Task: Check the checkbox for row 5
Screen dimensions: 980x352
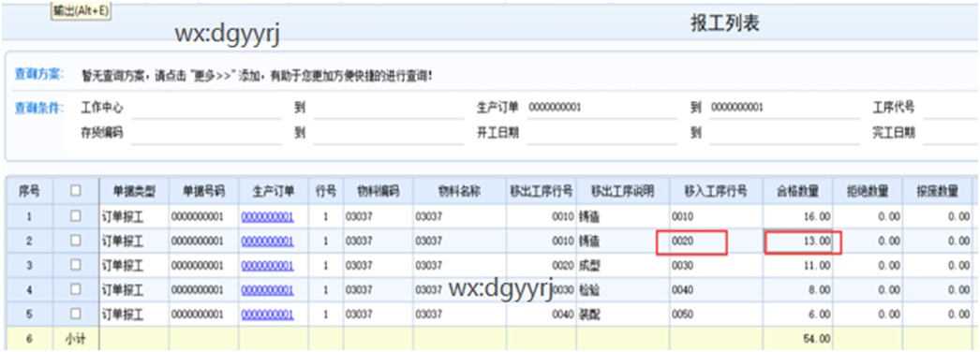Action: pos(76,314)
